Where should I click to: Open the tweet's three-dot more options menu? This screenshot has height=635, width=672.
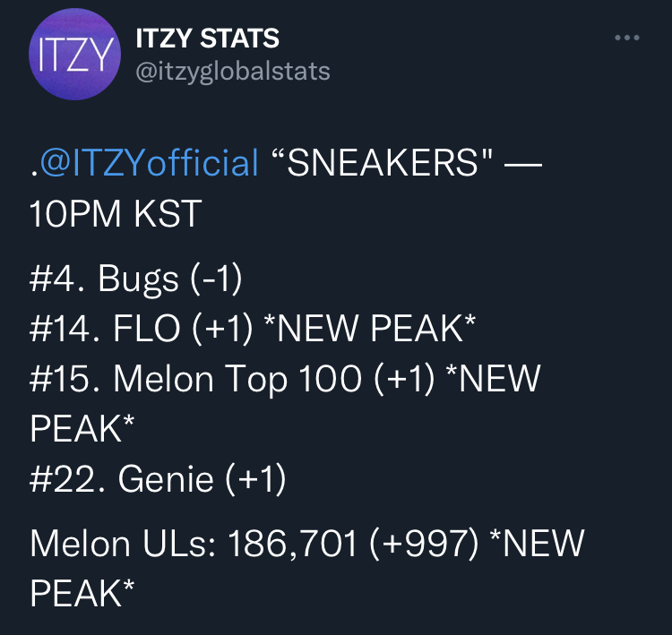627,38
